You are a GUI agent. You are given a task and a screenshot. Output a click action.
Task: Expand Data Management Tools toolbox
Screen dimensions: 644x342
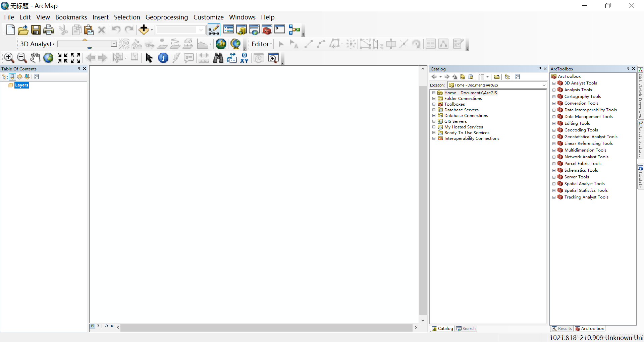pyautogui.click(x=554, y=117)
